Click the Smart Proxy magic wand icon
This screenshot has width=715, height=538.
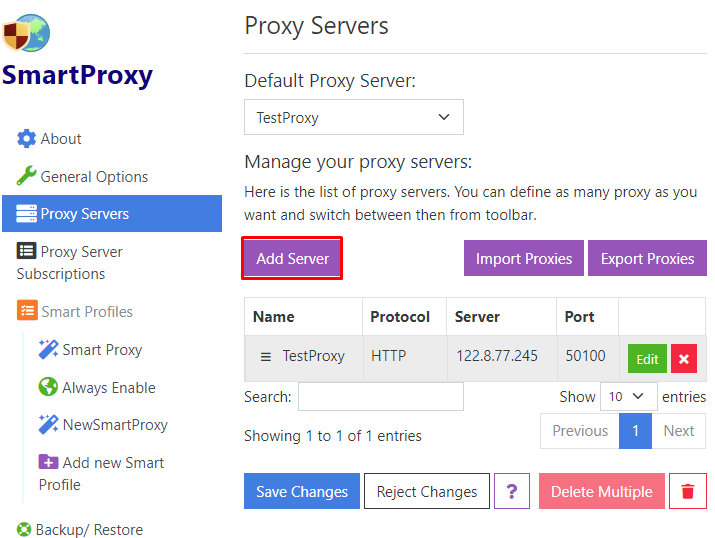[48, 349]
